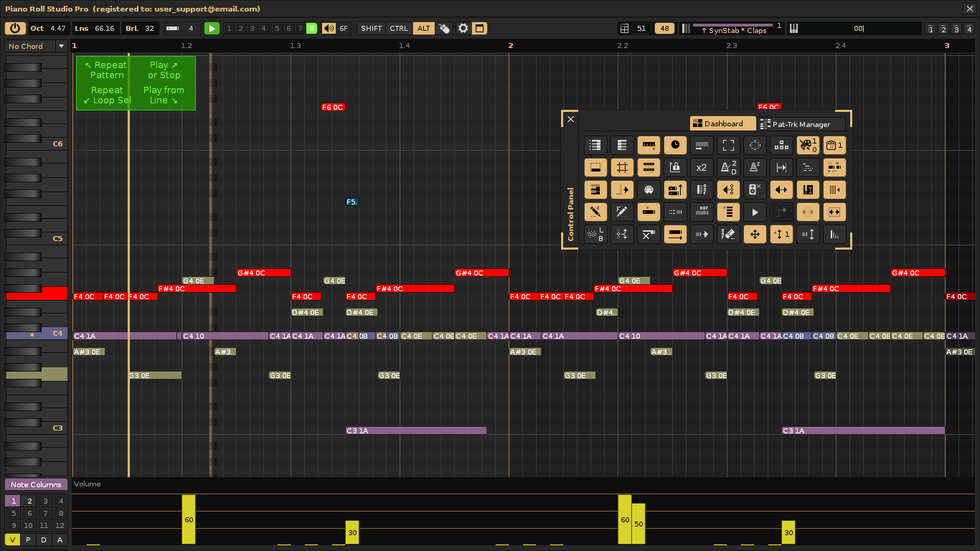This screenshot has width=980, height=551.
Task: Click the play triangle icon in Control Panel
Action: click(755, 212)
